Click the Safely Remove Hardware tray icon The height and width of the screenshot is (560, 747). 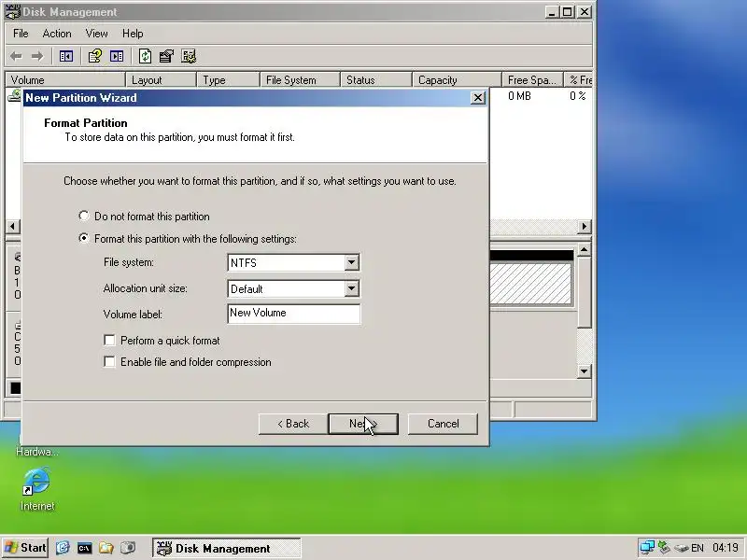point(664,548)
